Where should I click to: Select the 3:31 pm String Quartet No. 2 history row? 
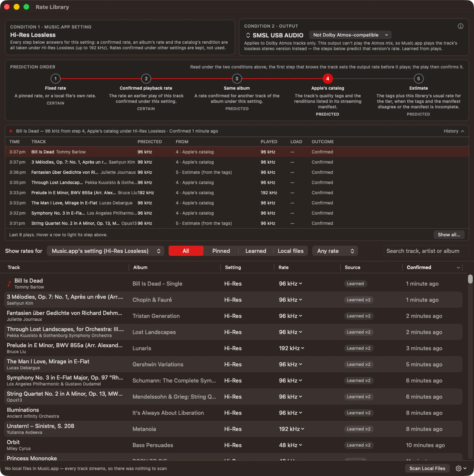[237, 223]
